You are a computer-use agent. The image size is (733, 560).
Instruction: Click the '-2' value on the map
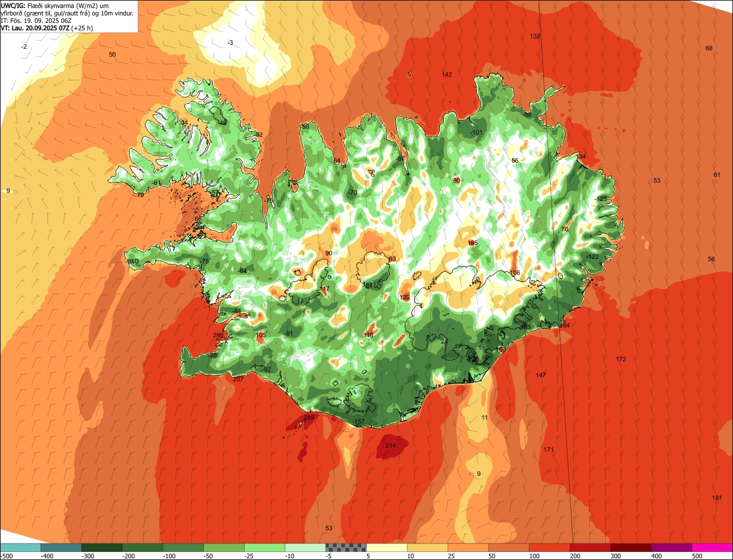coord(24,46)
